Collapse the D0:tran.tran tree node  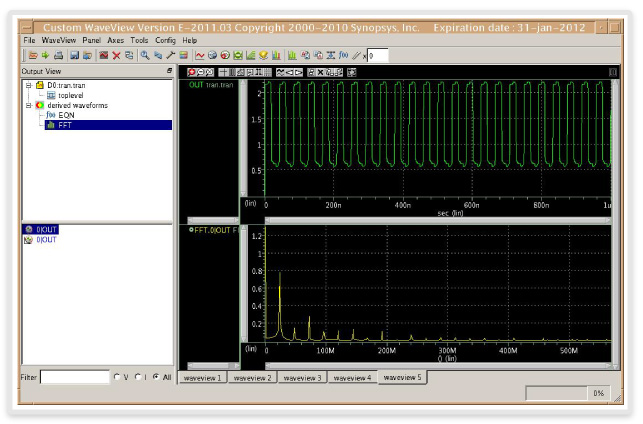[x=28, y=85]
